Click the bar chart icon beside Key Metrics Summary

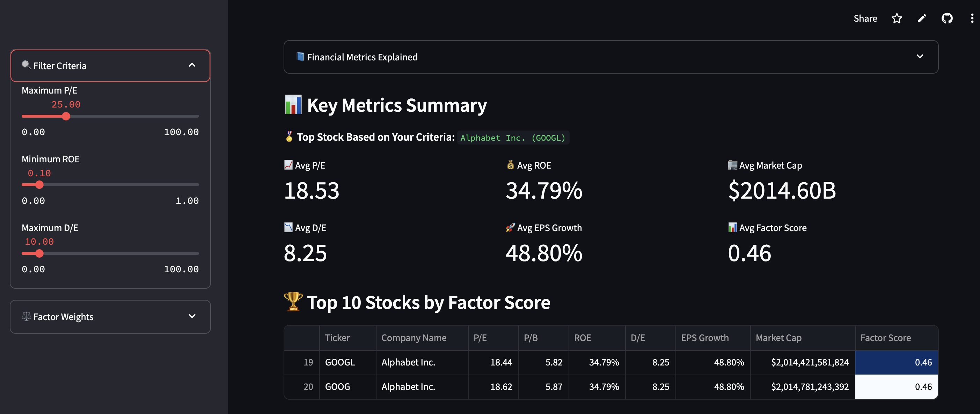[293, 105]
